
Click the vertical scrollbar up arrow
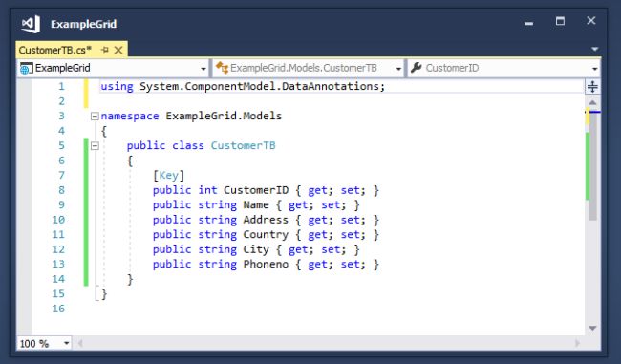592,102
